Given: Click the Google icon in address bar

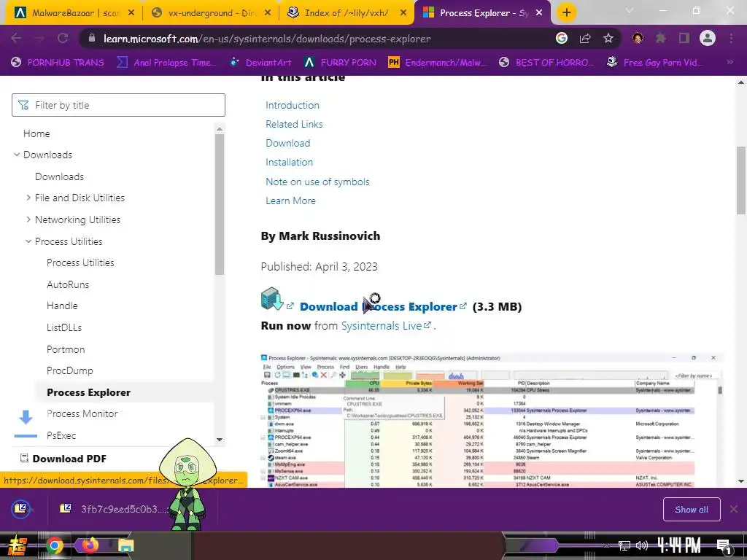Looking at the screenshot, I should click(562, 39).
